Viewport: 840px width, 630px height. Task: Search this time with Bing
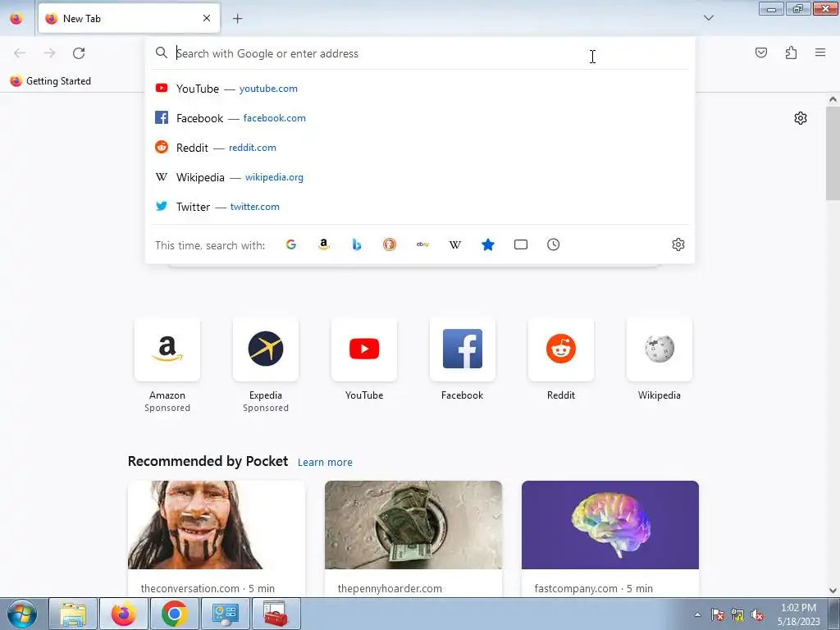pos(357,244)
